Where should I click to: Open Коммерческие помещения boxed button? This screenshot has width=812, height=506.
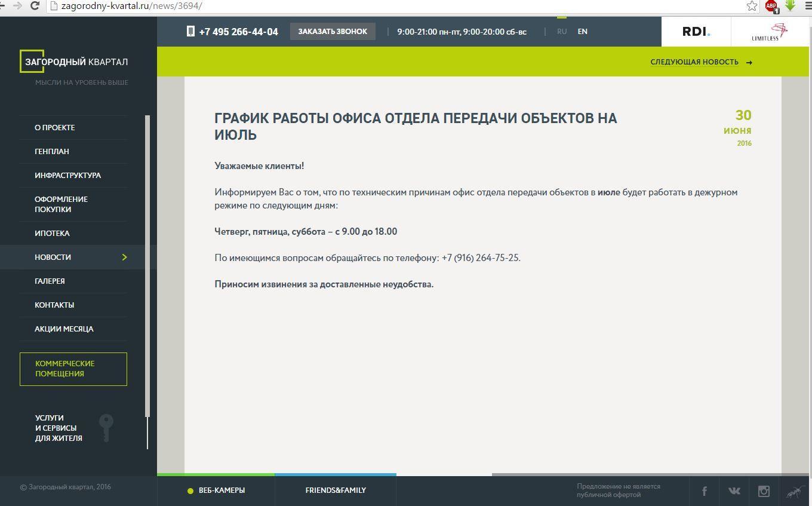(73, 369)
